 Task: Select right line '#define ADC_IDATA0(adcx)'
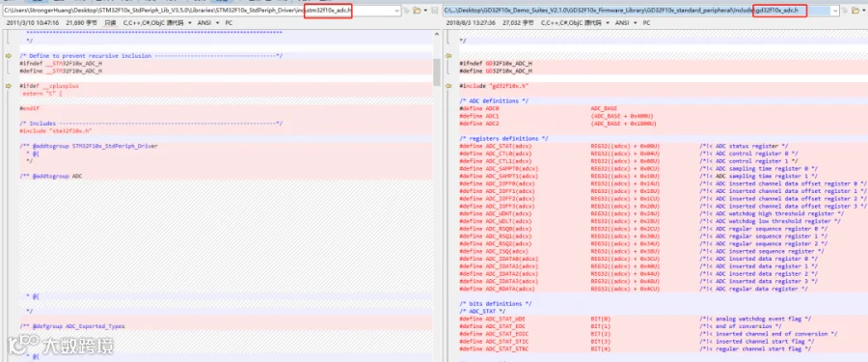(500, 259)
